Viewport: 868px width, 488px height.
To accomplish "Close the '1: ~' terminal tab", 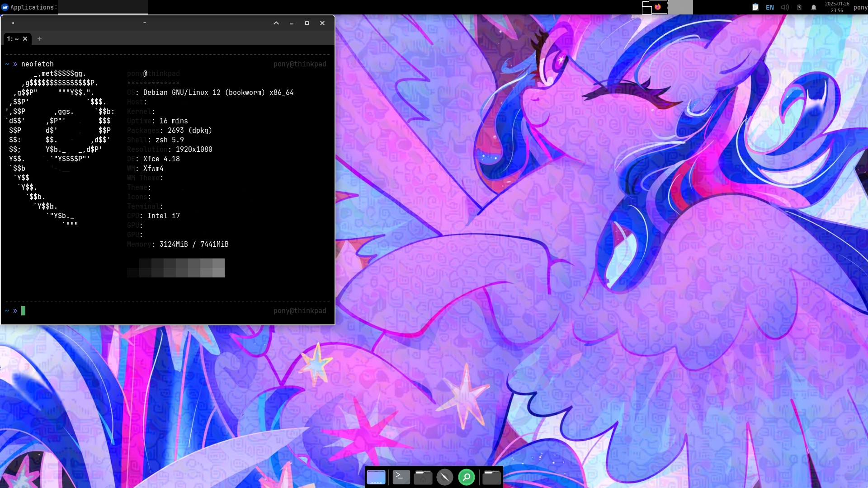I will [x=25, y=39].
